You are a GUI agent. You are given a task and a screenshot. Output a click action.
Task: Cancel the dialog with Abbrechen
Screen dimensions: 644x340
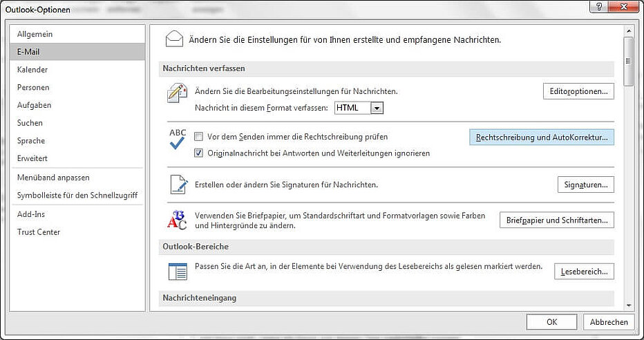609,322
